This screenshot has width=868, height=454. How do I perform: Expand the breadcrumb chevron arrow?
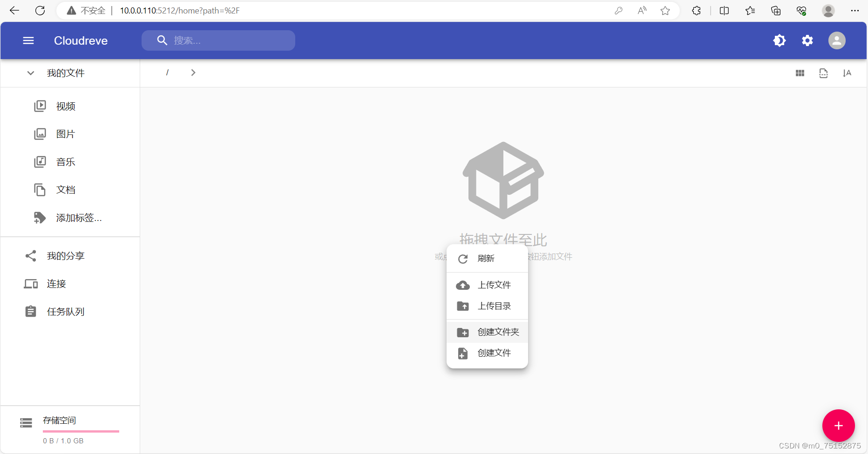click(x=193, y=73)
